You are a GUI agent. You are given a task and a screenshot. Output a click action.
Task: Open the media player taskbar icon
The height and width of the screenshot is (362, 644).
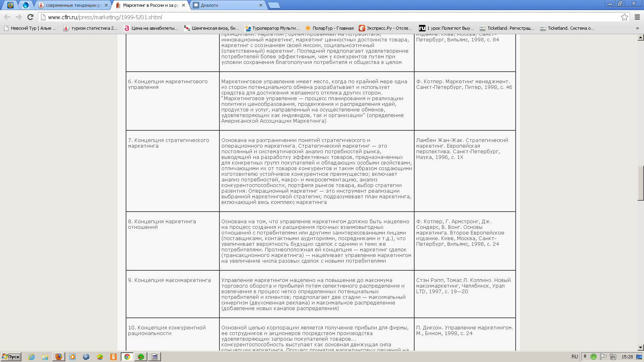tap(72, 356)
